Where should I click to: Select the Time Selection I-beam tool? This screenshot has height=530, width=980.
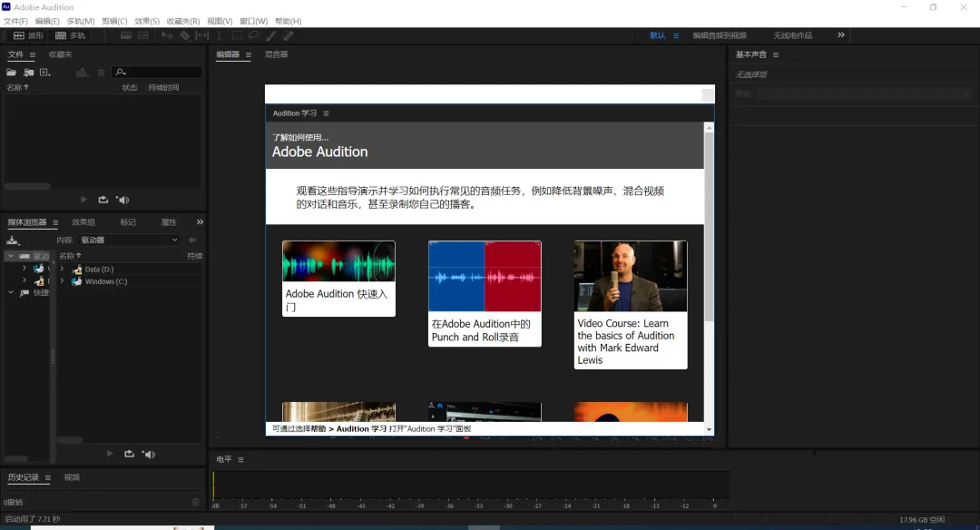coord(220,35)
